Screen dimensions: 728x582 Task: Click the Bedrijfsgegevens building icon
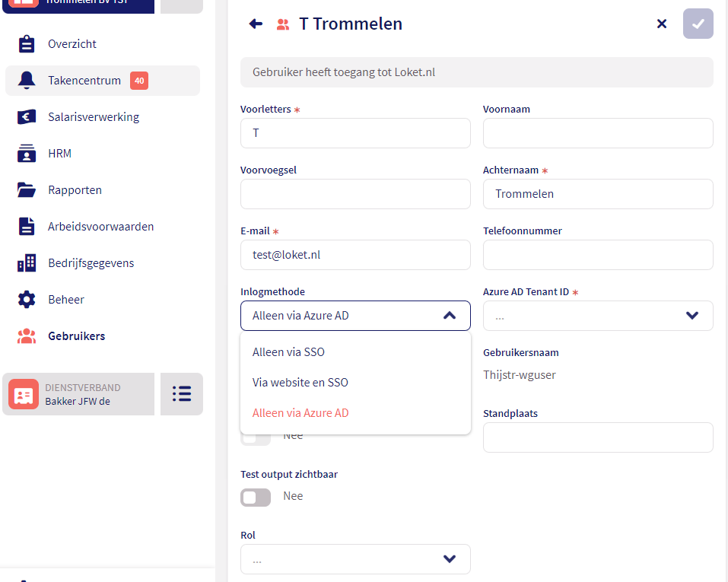click(x=27, y=263)
